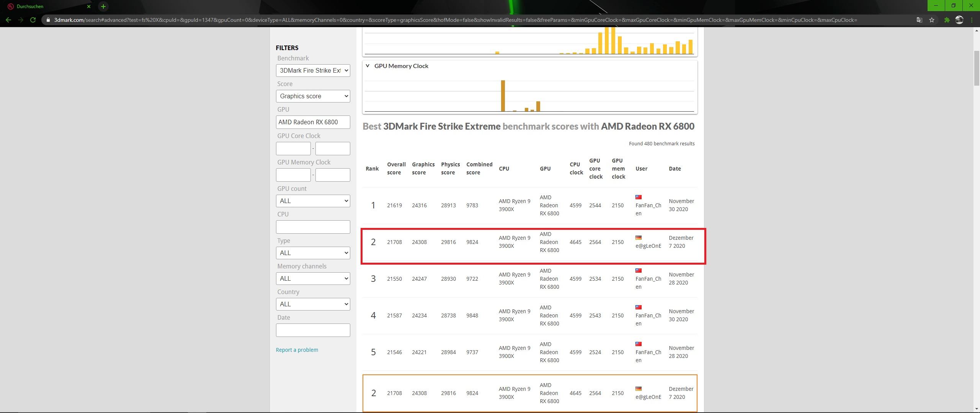Screen dimensions: 980x413
Task: Focus the maximum GPU Memory Clock field
Action: [333, 175]
